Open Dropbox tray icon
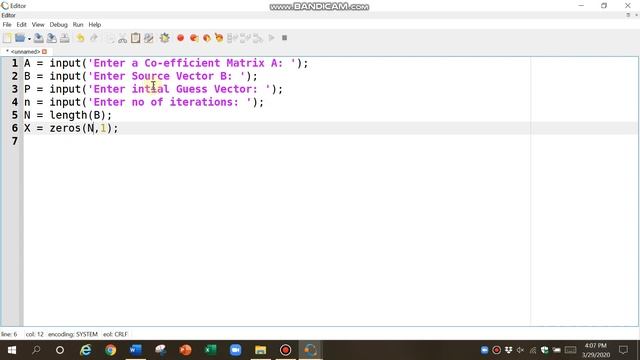The image size is (640, 360). [508, 350]
